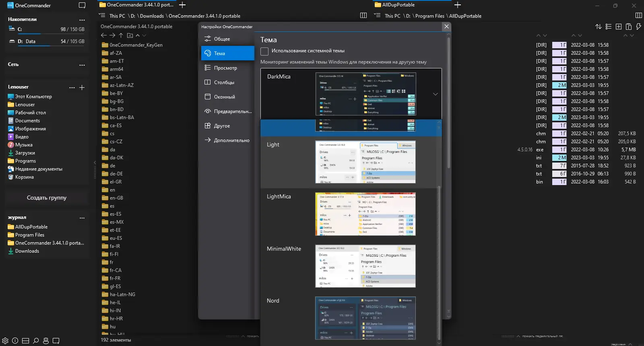644x346 pixels.
Task: Open right pane path list menu icon
Action: 377,15
